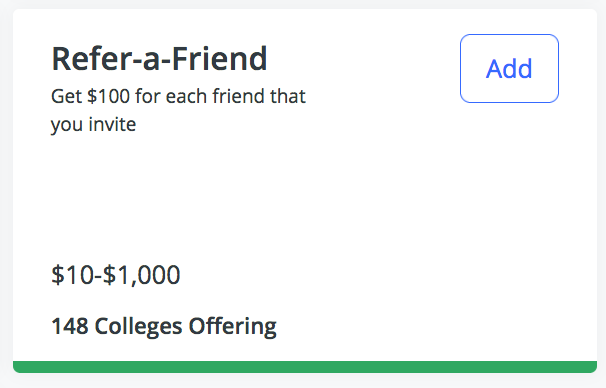Click the "$10" lower amount
The image size is (606, 388).
pyautogui.click(x=72, y=275)
